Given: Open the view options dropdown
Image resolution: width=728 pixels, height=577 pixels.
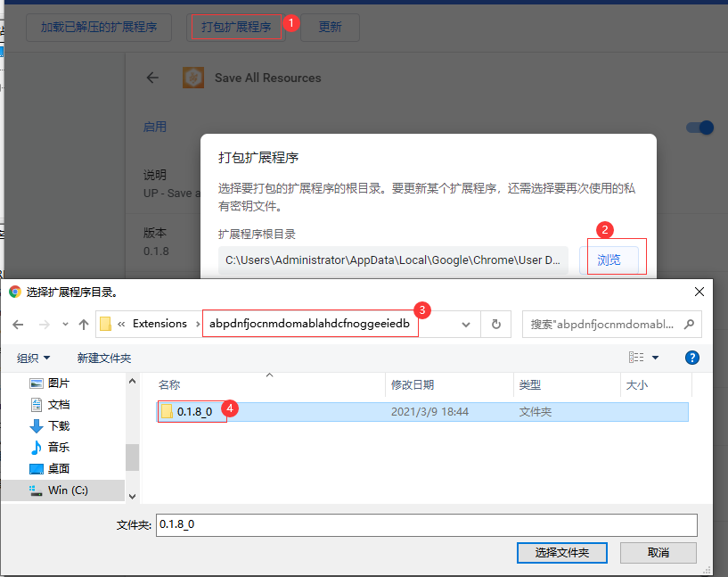Looking at the screenshot, I should (x=656, y=358).
